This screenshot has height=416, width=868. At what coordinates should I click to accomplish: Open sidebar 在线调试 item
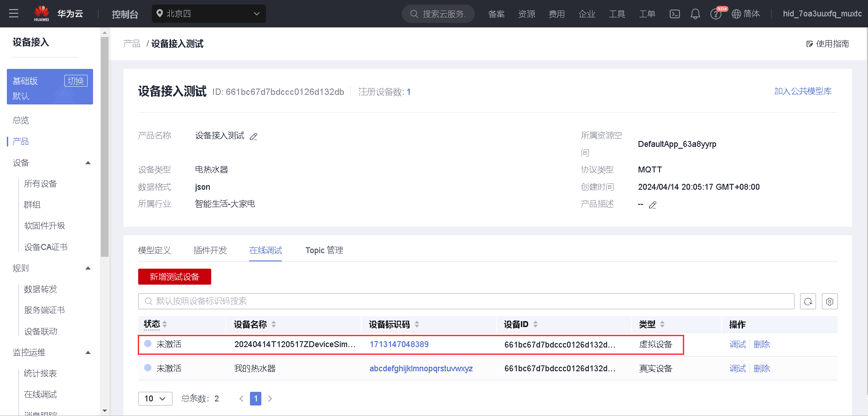(41, 395)
